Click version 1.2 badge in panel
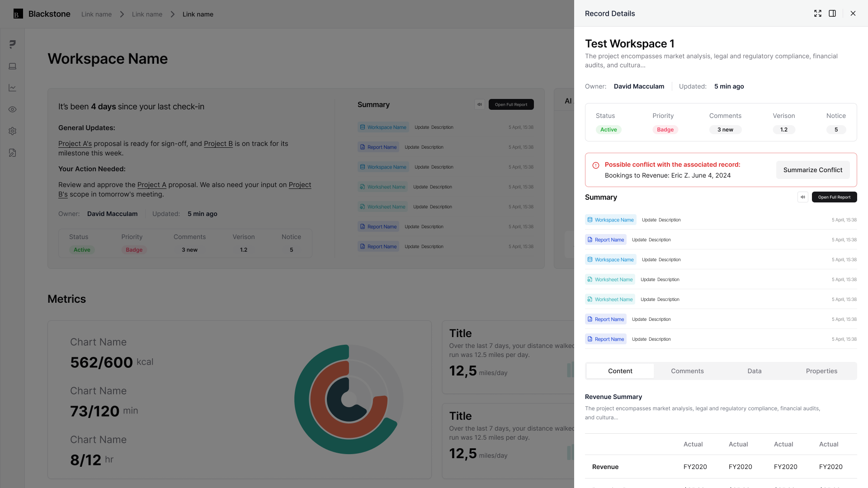The width and height of the screenshot is (868, 488). [x=784, y=130]
